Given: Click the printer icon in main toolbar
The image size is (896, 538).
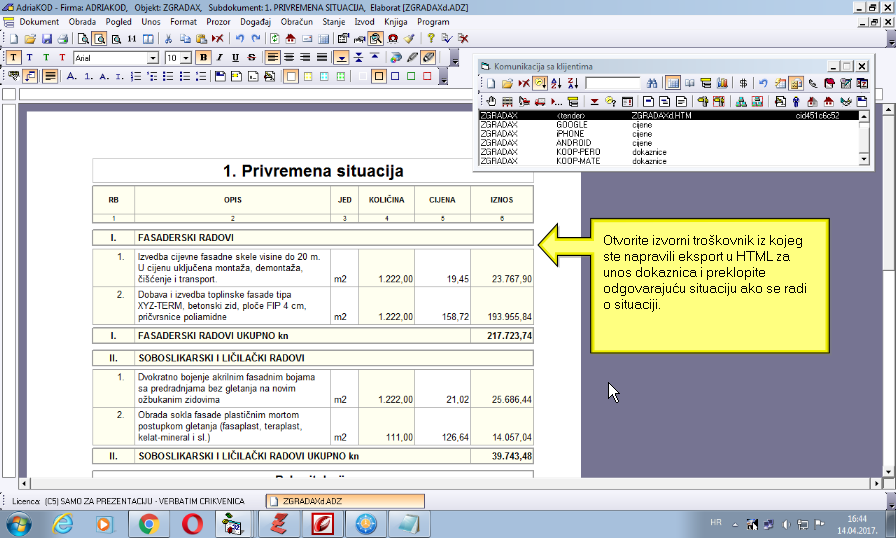Looking at the screenshot, I should [63, 39].
